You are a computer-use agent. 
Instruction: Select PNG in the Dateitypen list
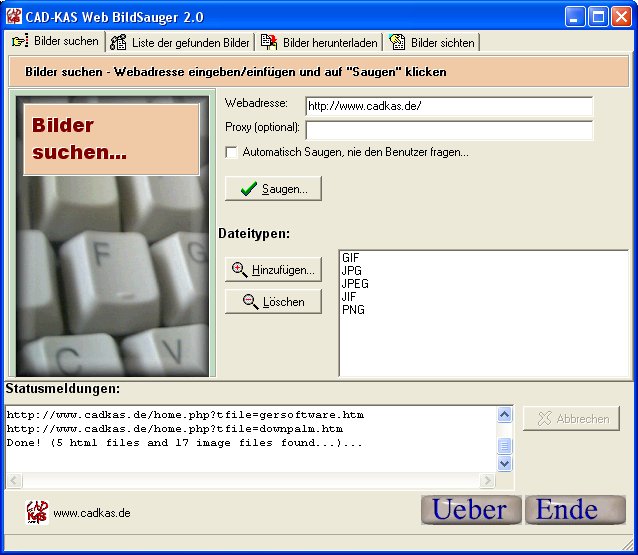pos(353,310)
